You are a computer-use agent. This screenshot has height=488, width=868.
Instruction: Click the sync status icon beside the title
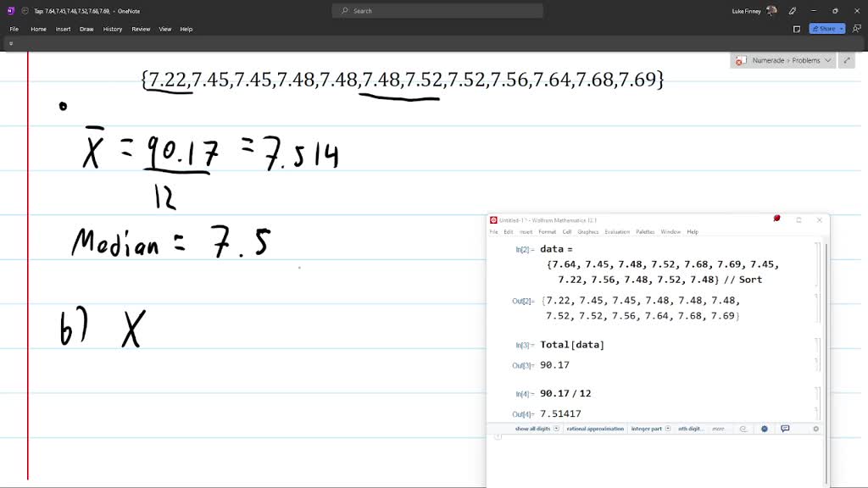pos(25,11)
